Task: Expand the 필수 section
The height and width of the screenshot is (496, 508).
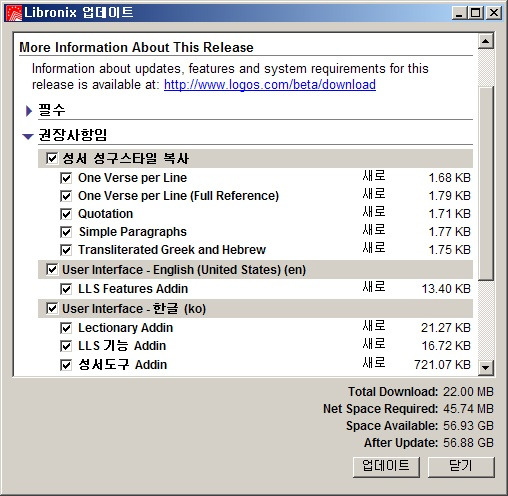Action: [29, 111]
